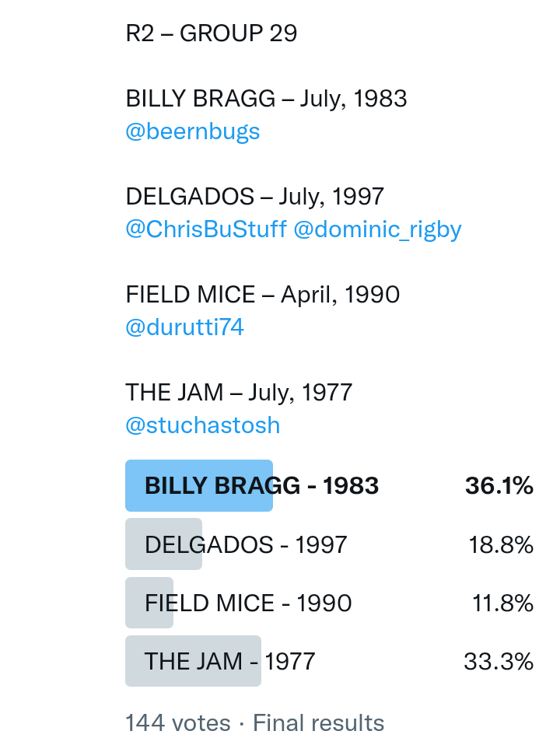Click the 'DELGADOS – July, 1997' text line
Screen dimensions: 560x752
click(x=255, y=197)
